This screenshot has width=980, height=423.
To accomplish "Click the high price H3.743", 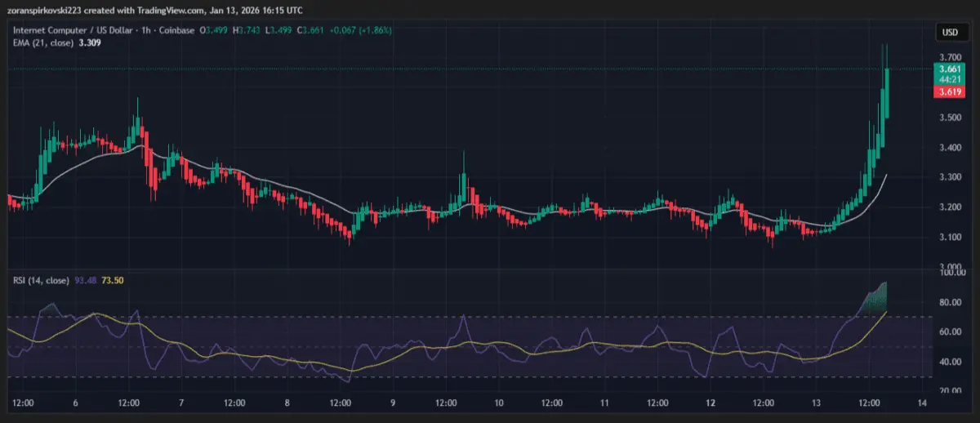I will pos(247,31).
